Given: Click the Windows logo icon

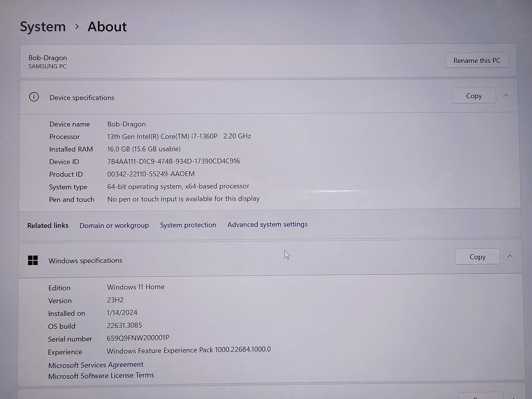Looking at the screenshot, I should pyautogui.click(x=33, y=260).
